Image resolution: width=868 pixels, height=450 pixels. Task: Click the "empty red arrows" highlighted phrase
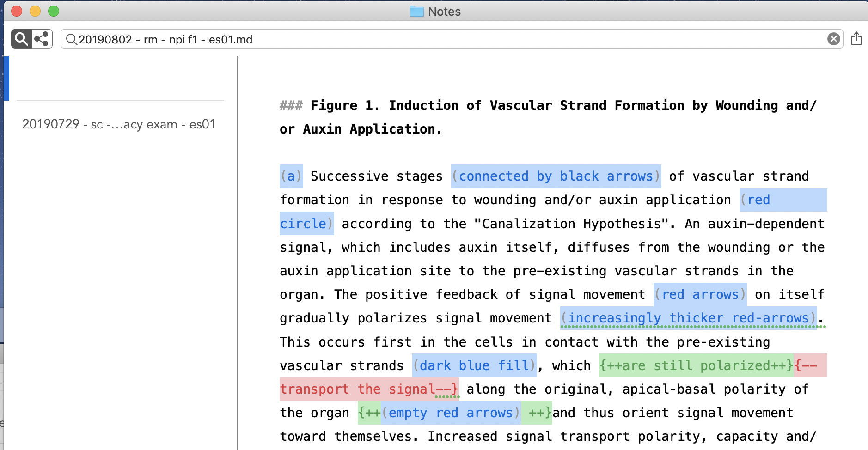(451, 413)
